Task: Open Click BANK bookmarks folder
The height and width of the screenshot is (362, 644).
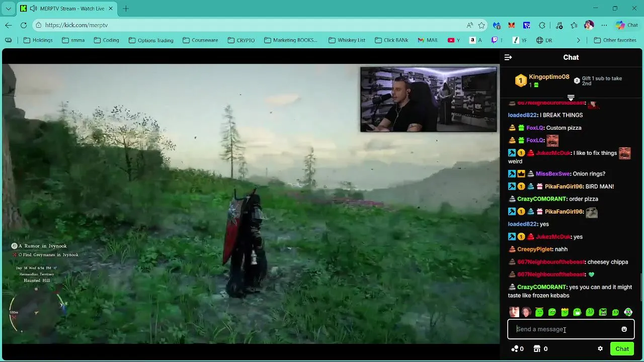Action: click(x=391, y=40)
